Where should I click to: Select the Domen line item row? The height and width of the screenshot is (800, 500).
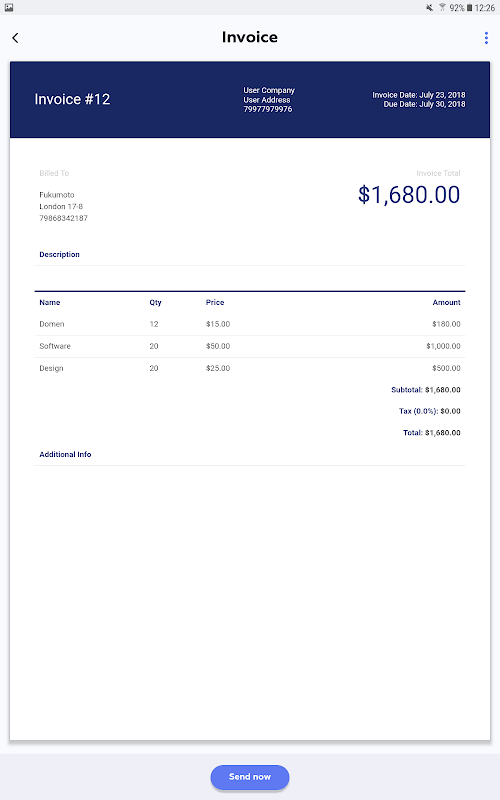(x=250, y=324)
